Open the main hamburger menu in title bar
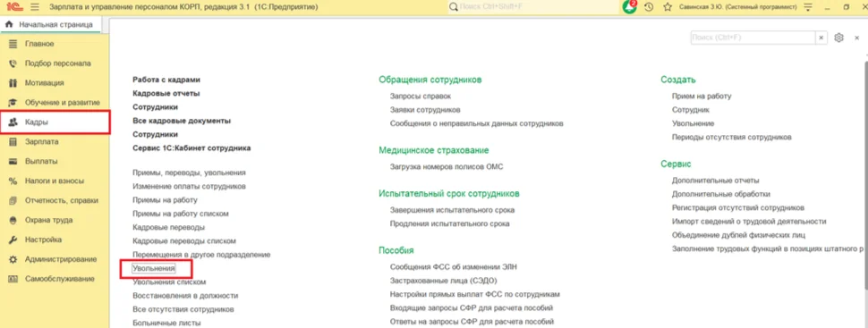 [35, 7]
